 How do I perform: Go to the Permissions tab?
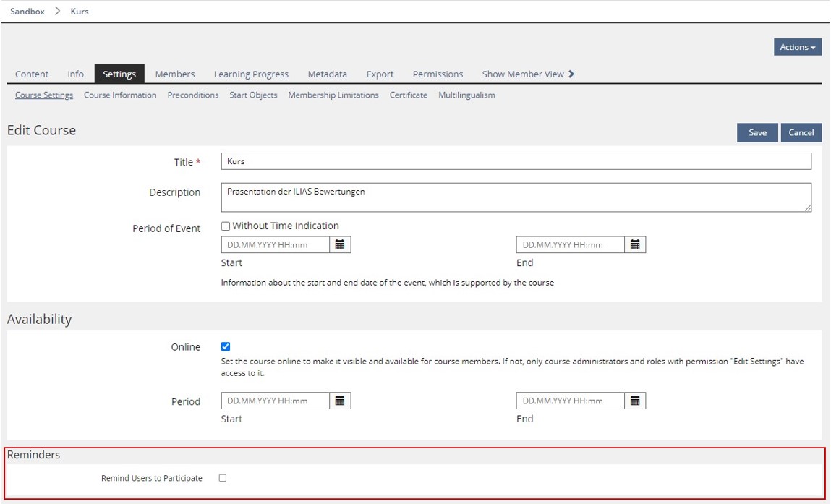438,74
